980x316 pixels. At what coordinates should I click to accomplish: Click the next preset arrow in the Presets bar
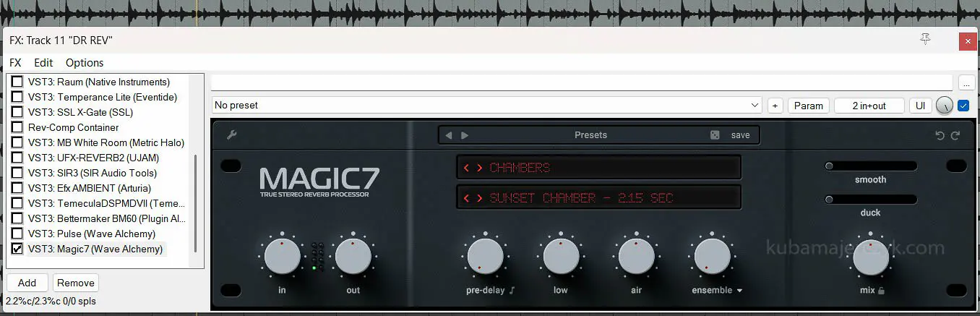point(465,135)
